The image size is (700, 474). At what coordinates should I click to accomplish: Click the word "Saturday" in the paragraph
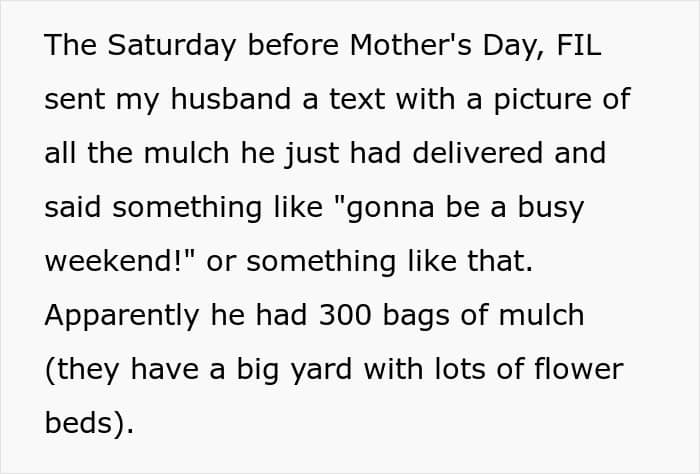pos(171,46)
